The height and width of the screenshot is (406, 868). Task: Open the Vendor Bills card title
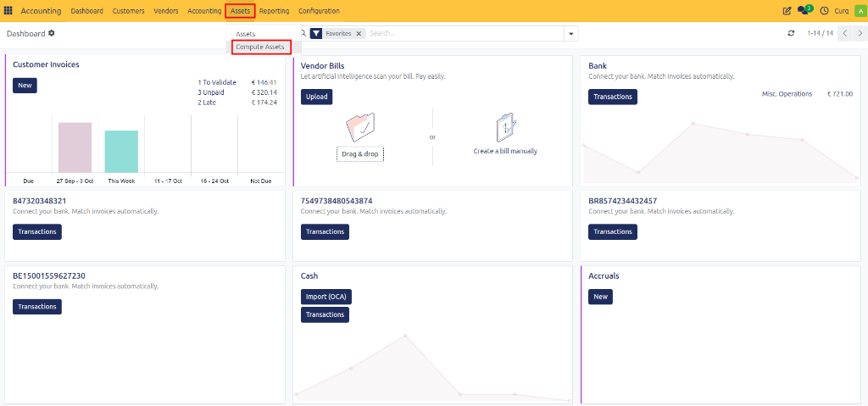[x=323, y=66]
